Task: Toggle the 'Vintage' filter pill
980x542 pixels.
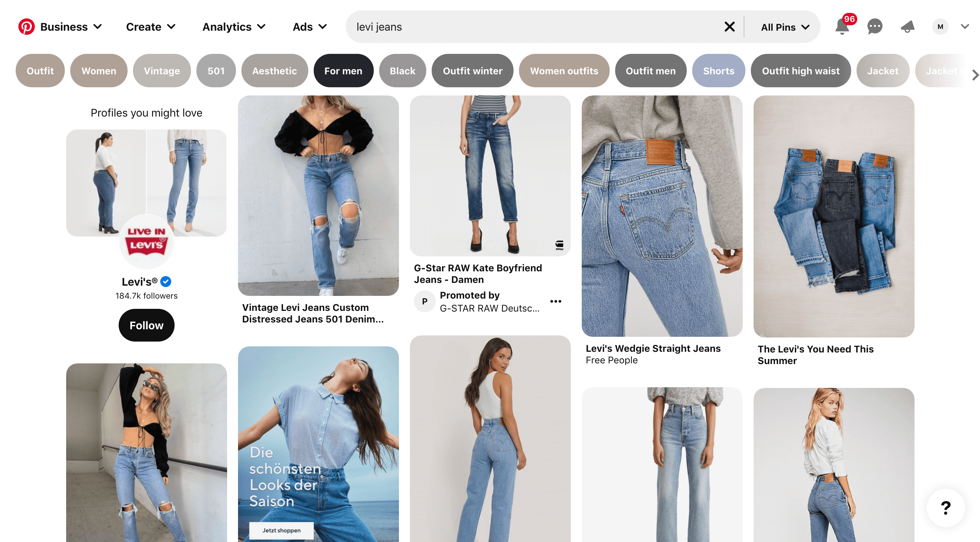Action: [162, 70]
